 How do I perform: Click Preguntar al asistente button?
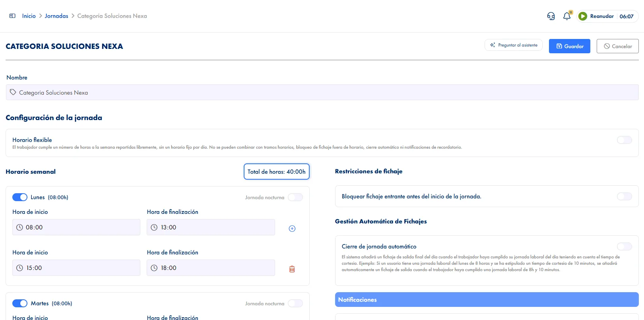coord(514,45)
